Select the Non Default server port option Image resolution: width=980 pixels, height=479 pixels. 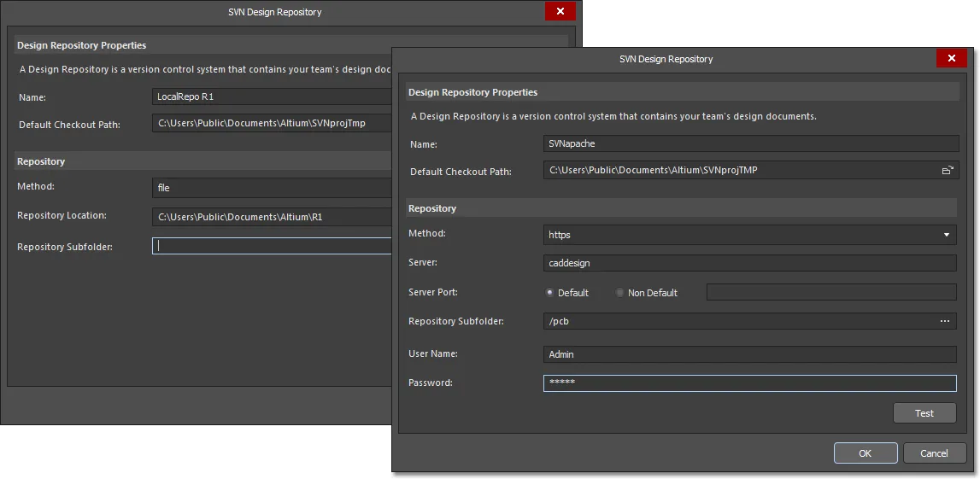pyautogui.click(x=619, y=292)
